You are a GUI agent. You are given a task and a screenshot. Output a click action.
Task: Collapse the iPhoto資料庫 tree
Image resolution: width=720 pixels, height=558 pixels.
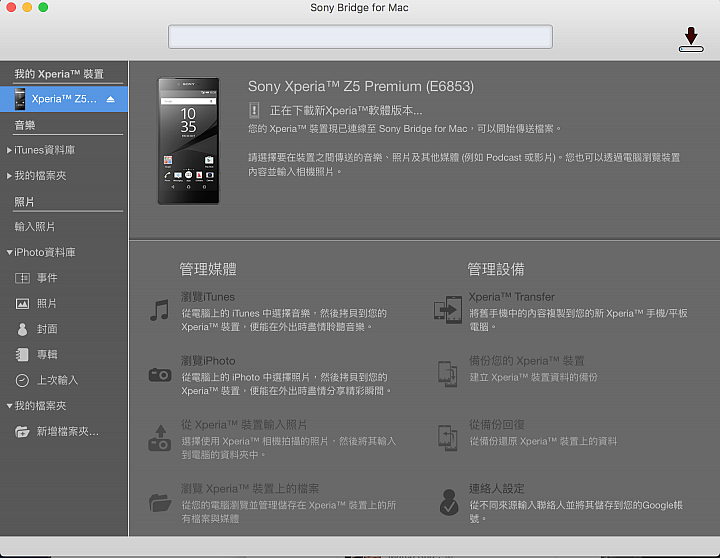pyautogui.click(x=9, y=252)
